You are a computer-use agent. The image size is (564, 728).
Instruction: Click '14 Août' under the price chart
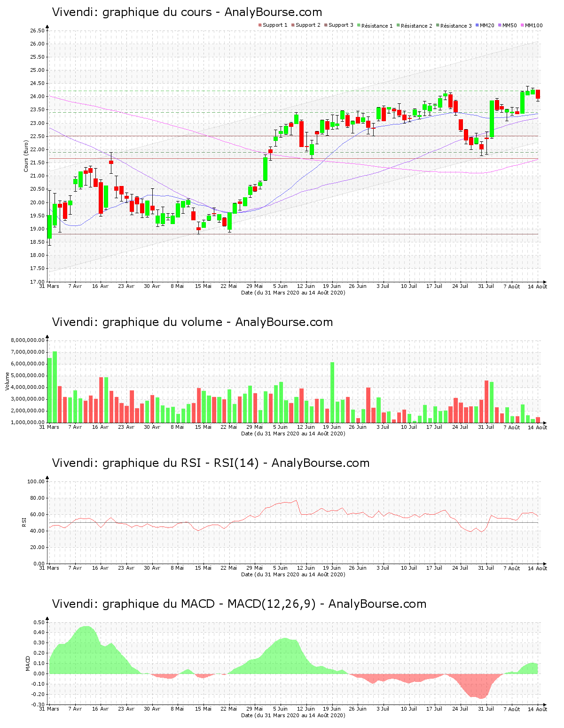pyautogui.click(x=537, y=286)
